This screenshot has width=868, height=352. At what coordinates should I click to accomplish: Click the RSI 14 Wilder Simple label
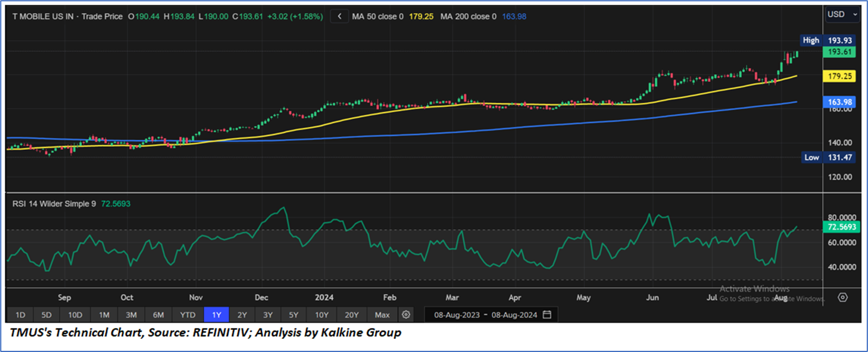pos(54,203)
